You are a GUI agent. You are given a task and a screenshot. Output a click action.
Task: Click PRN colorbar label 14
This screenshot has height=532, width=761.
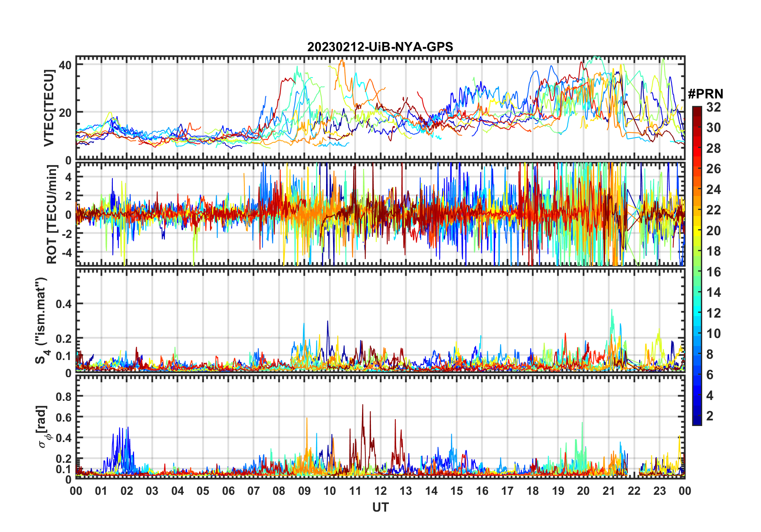point(713,292)
